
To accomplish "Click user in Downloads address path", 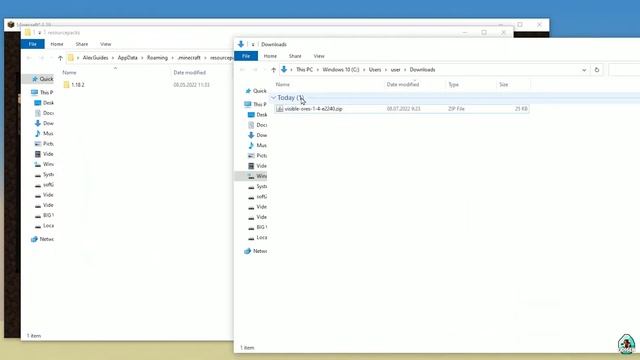I will tap(396, 70).
